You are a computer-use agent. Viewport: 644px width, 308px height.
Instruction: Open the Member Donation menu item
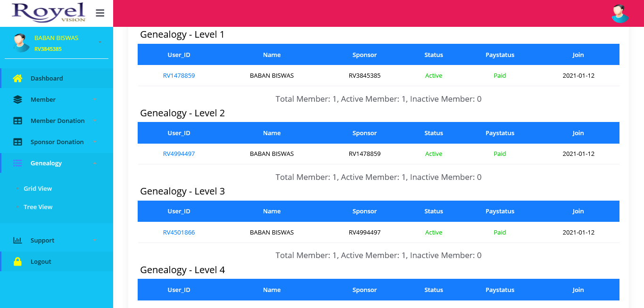click(57, 121)
